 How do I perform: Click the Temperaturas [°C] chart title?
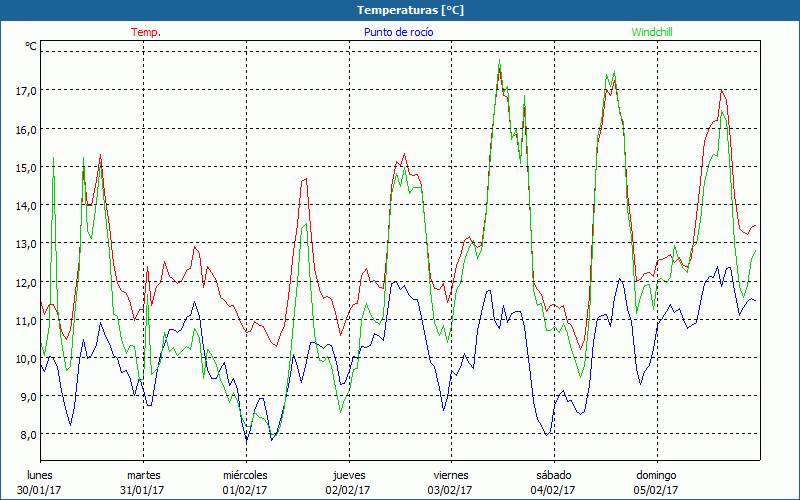399,10
